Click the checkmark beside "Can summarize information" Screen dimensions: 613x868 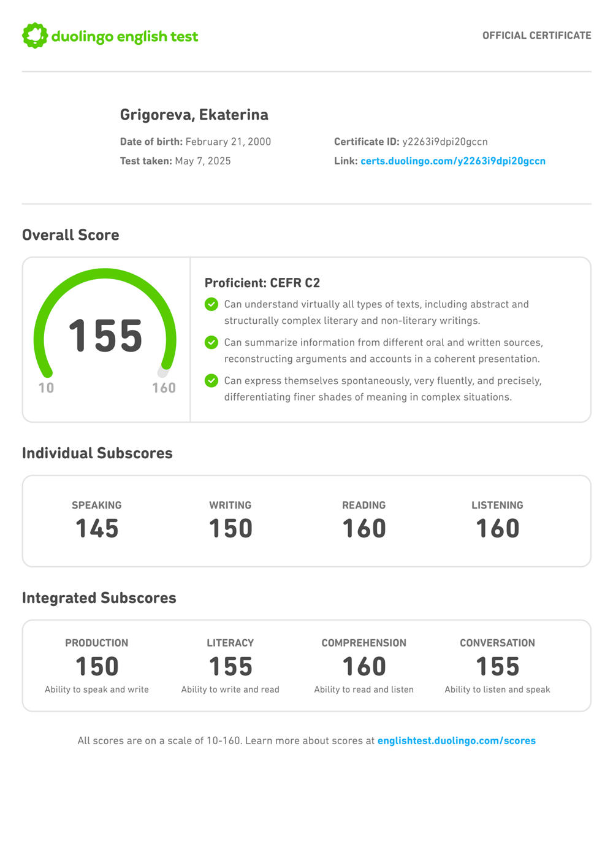(211, 342)
